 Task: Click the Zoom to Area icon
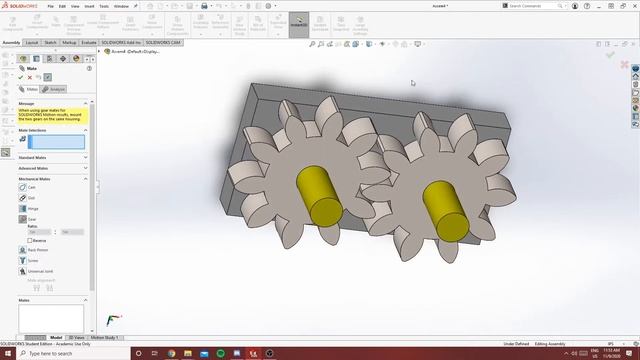pyautogui.click(x=321, y=44)
